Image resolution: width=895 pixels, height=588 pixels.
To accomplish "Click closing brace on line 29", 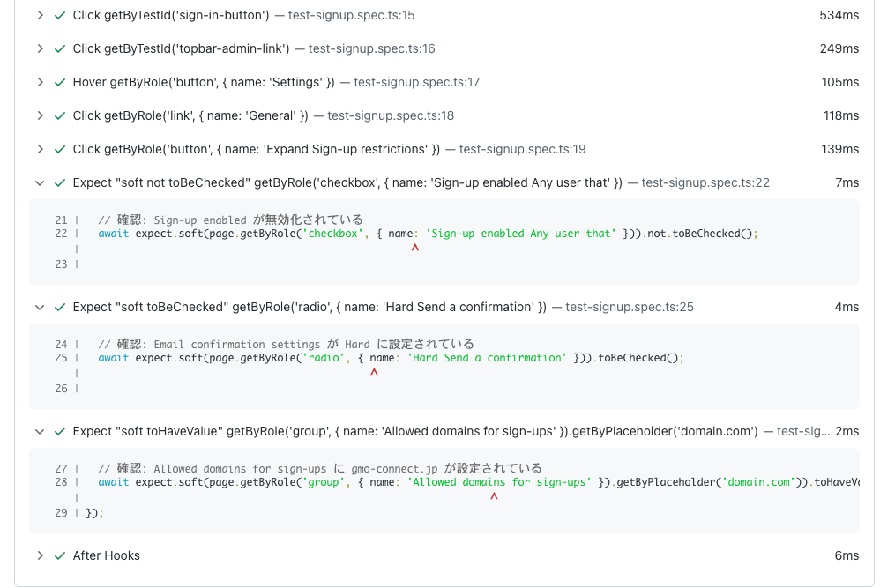I will point(94,513).
